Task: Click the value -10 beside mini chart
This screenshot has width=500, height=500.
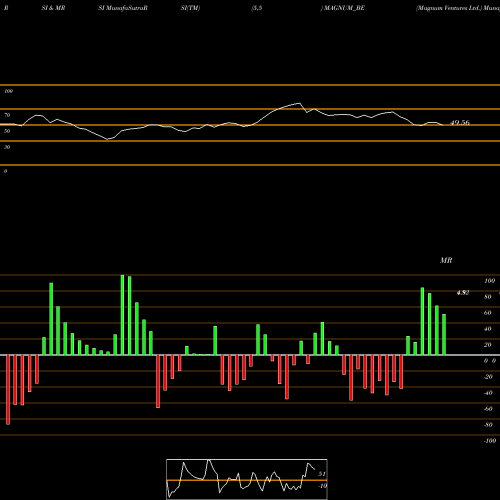Action: 322,486
